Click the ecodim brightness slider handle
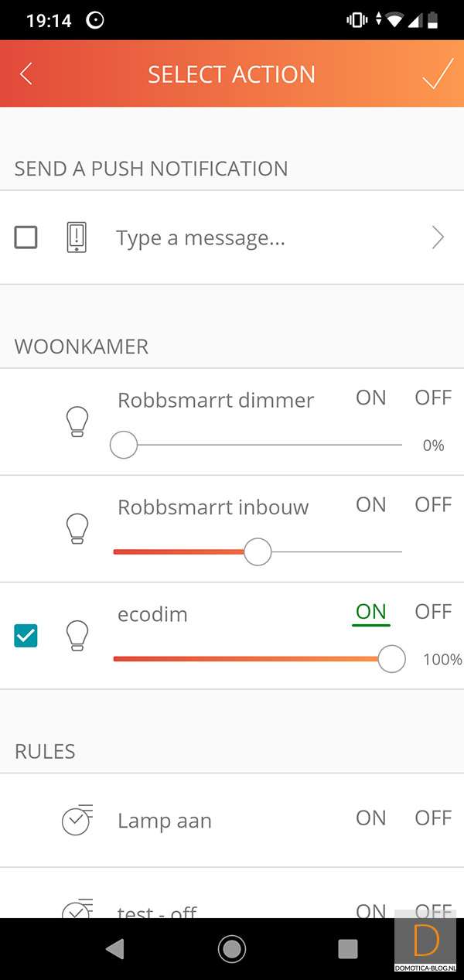Image resolution: width=464 pixels, height=980 pixels. coord(392,659)
